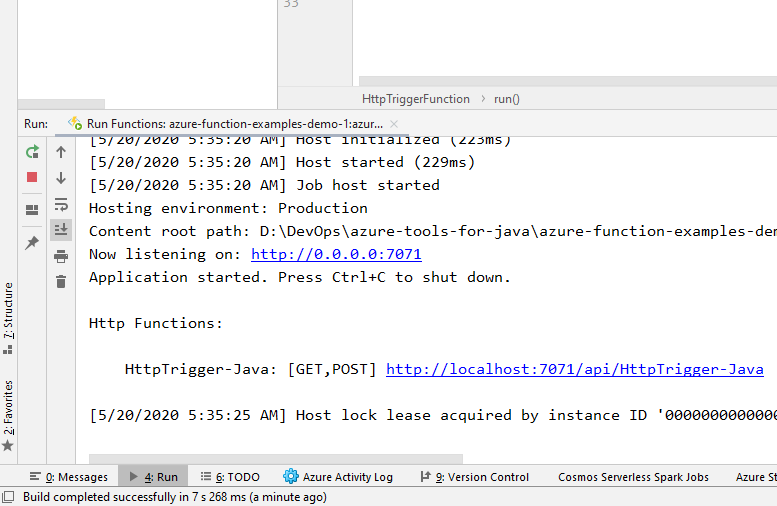Click HttpTriggerFunction in breadcrumb bar

pyautogui.click(x=416, y=99)
